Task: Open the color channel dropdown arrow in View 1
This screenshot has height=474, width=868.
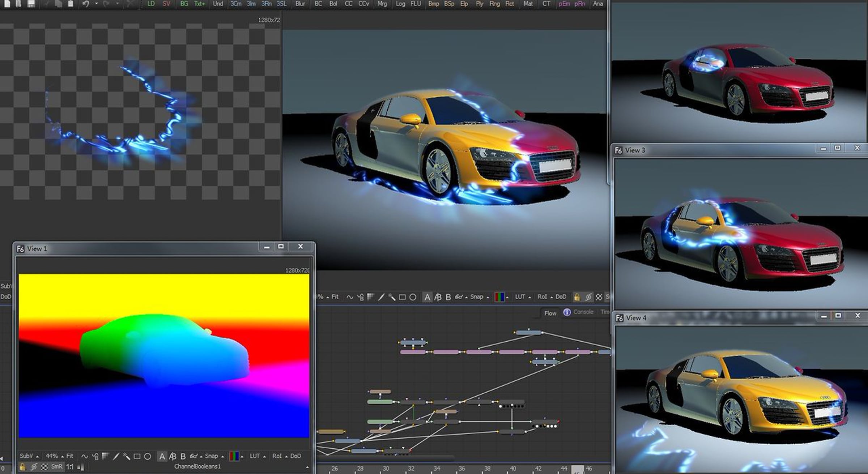Action: click(242, 457)
